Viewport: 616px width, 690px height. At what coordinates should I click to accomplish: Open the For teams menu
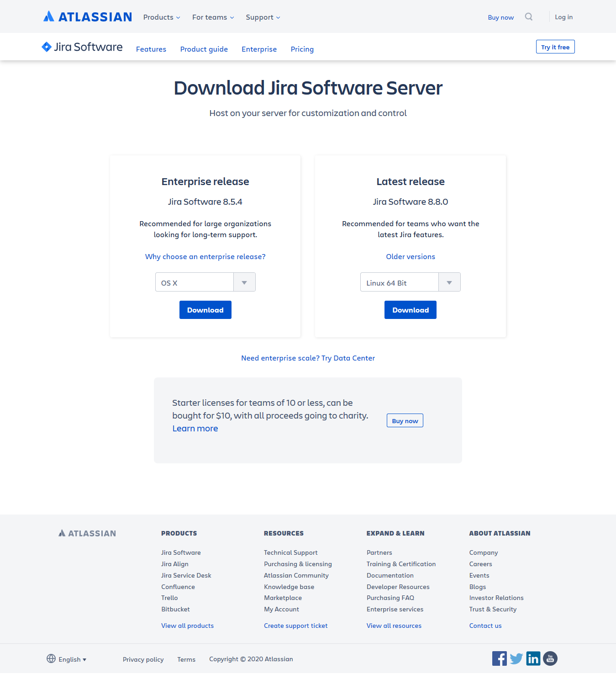pos(213,17)
